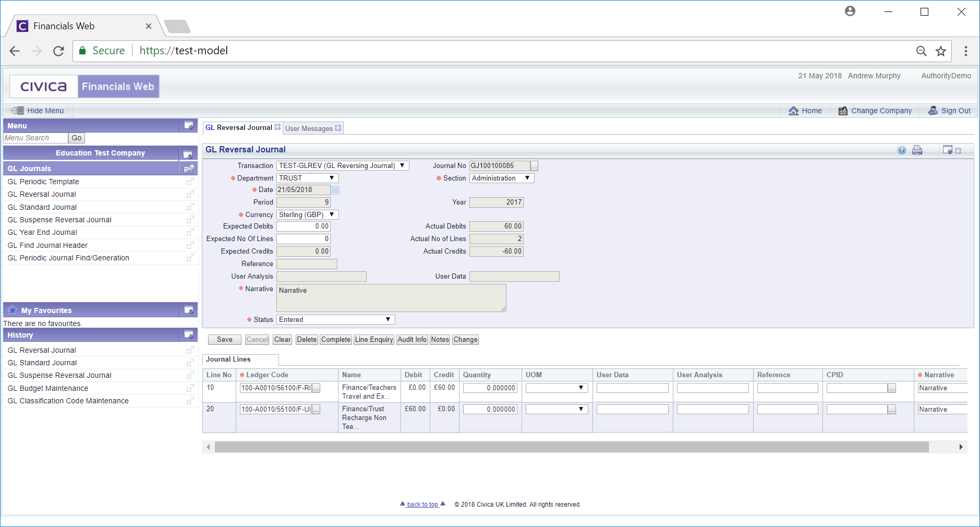Close the GL Reversal Journal panel via X icon
Viewport: 980px width, 527px height.
tap(958, 151)
